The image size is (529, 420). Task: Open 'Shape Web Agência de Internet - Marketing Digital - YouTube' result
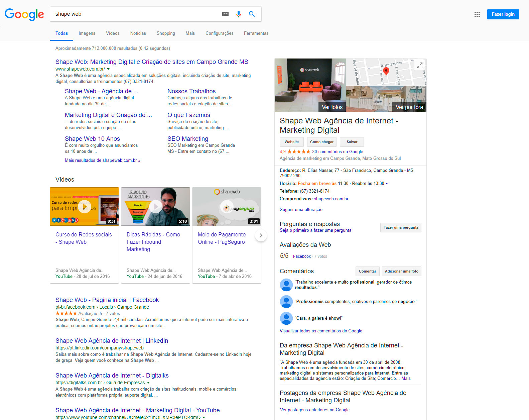(x=138, y=410)
